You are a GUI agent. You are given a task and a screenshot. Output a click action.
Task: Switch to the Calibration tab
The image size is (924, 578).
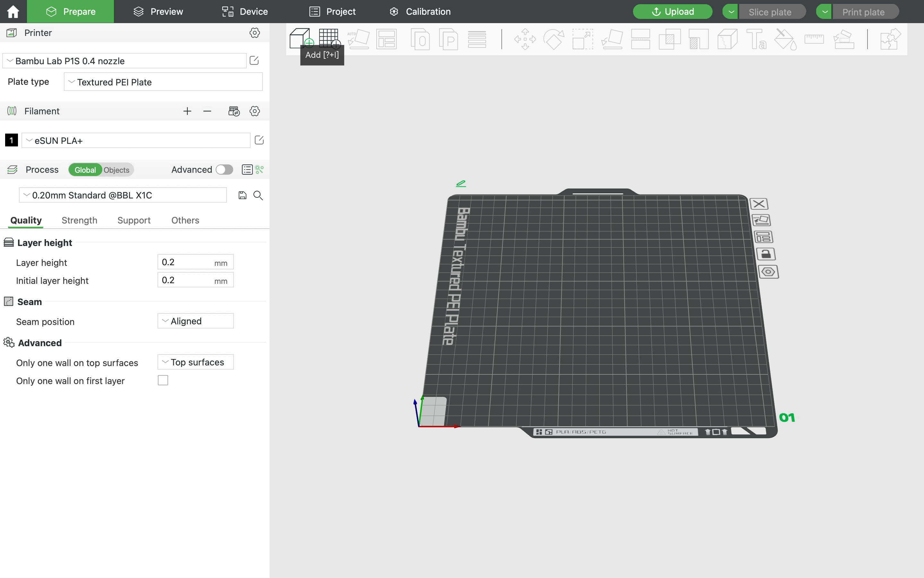(420, 12)
